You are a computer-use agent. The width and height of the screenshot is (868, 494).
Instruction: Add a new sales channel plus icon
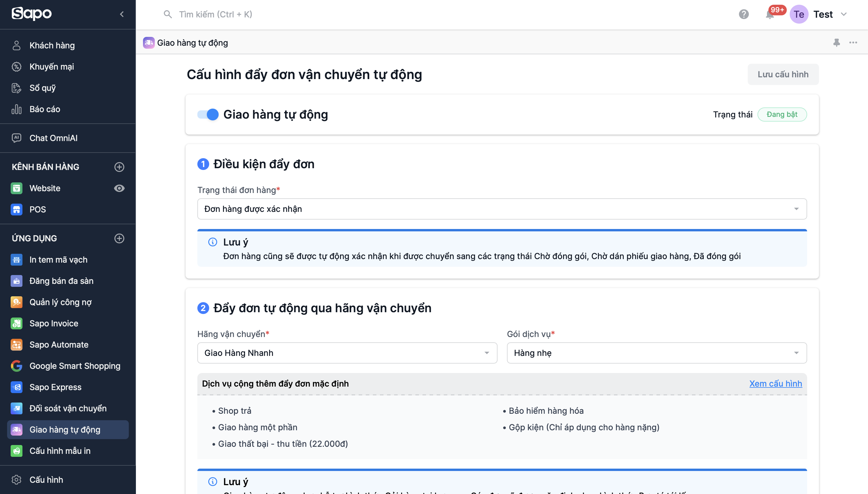pyautogui.click(x=119, y=167)
